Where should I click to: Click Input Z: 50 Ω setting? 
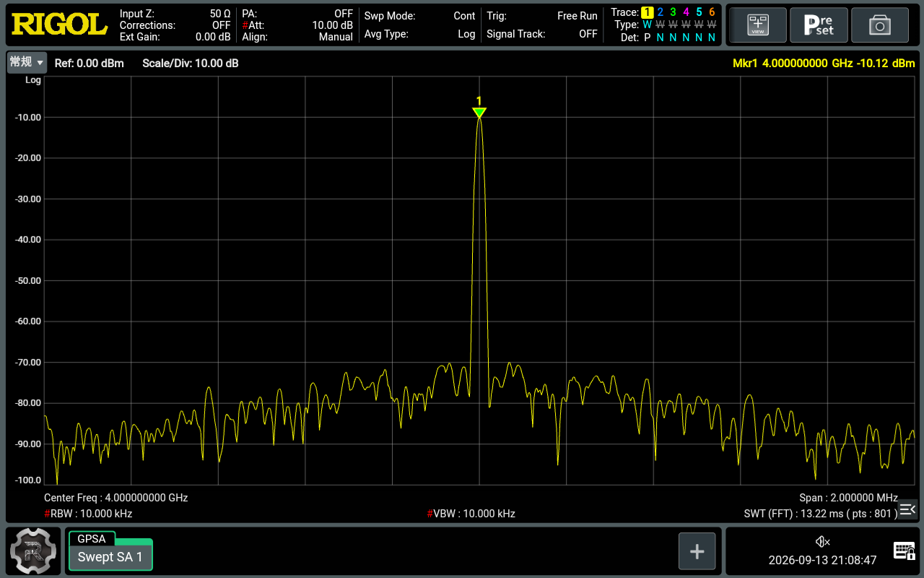[x=175, y=14]
